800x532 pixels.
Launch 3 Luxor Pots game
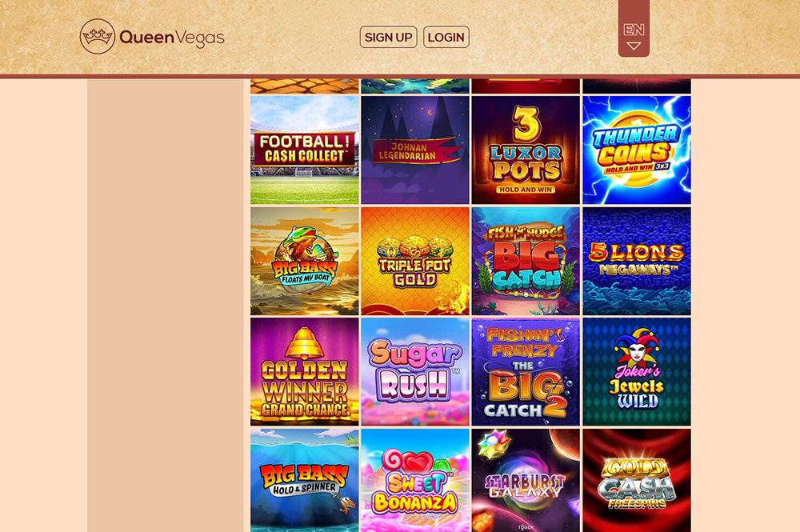click(526, 150)
